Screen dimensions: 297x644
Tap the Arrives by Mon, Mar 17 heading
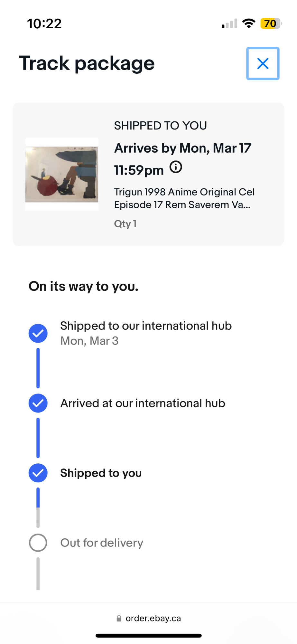[x=182, y=148]
